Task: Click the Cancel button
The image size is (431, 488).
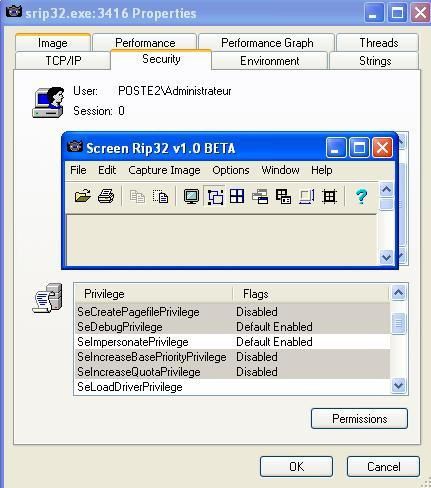Action: 383,466
